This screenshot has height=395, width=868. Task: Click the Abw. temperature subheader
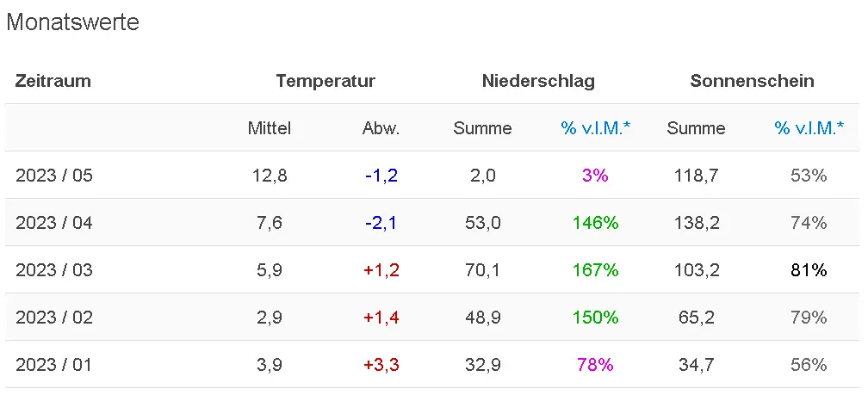(x=381, y=128)
